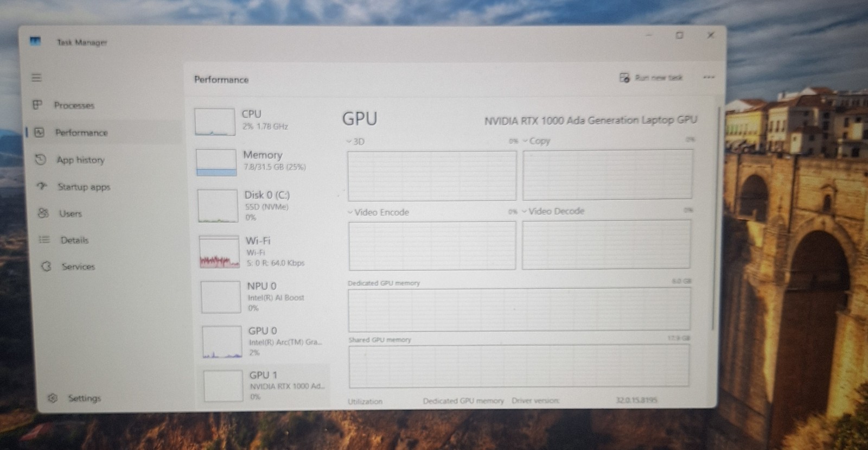This screenshot has height=450, width=868.
Task: Click the Processes sidebar icon
Action: coord(37,105)
